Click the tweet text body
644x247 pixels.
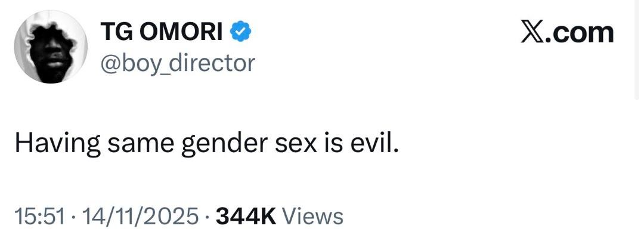pyautogui.click(x=205, y=145)
